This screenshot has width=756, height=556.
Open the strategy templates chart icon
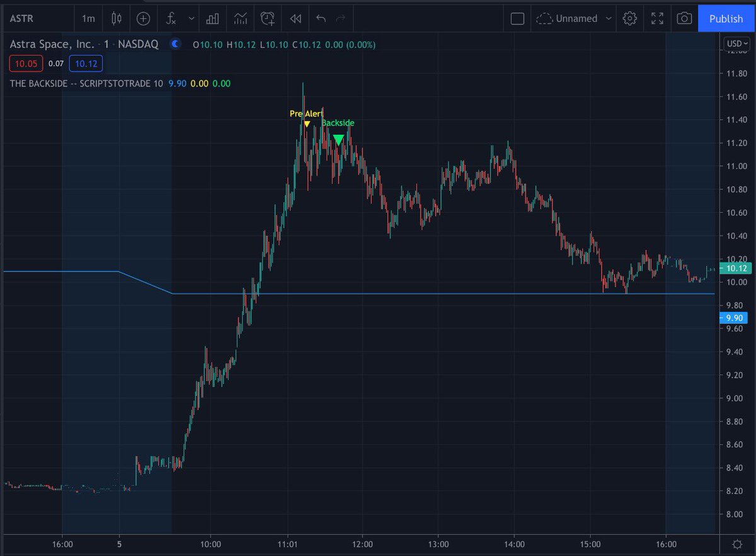click(240, 18)
